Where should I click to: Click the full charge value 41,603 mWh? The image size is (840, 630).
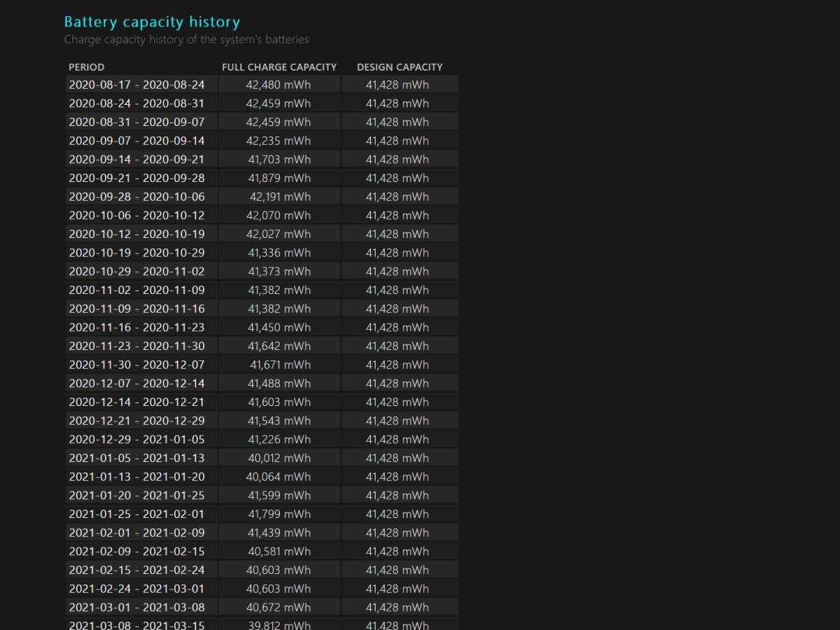tap(279, 402)
